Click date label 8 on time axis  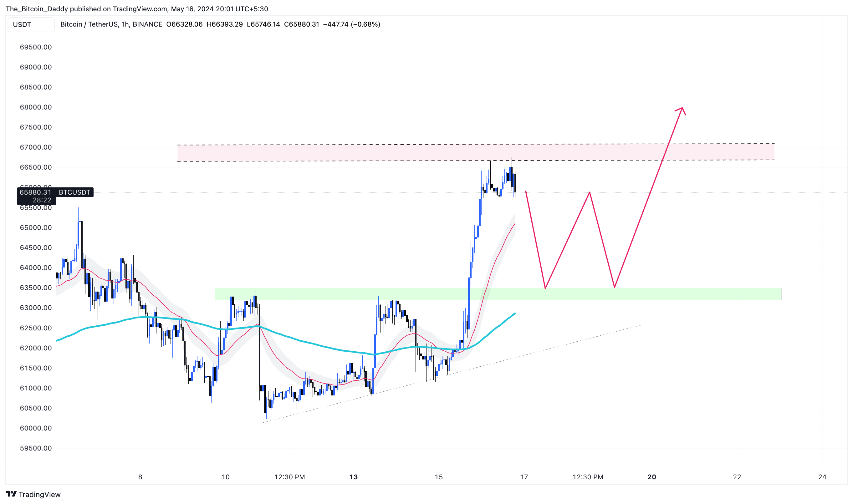(140, 477)
